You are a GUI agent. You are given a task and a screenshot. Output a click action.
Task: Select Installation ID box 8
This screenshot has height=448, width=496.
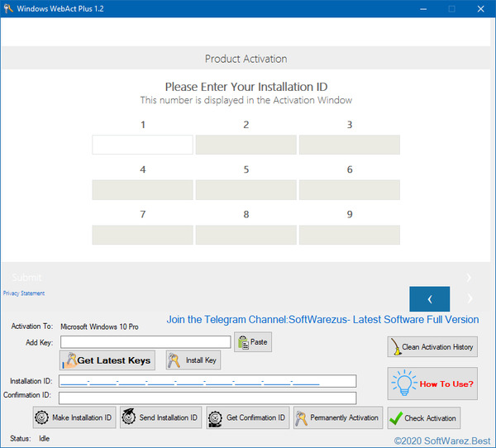(x=246, y=235)
